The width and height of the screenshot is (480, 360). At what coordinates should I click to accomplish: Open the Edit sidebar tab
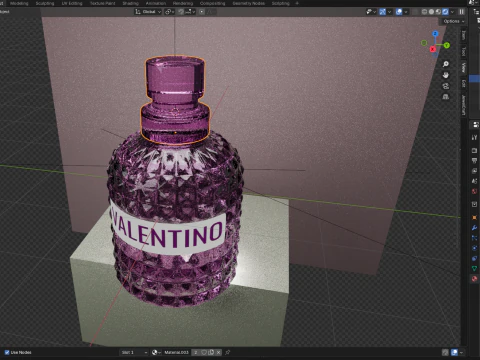(463, 83)
